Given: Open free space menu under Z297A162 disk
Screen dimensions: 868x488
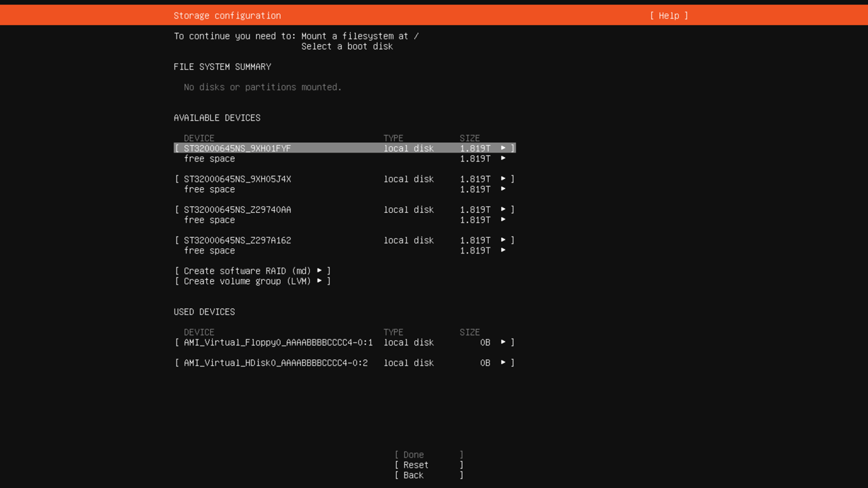Looking at the screenshot, I should tap(210, 250).
